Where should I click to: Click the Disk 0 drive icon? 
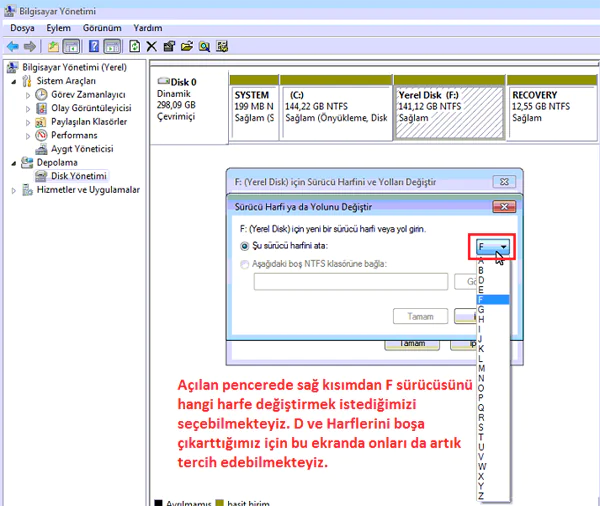[163, 81]
